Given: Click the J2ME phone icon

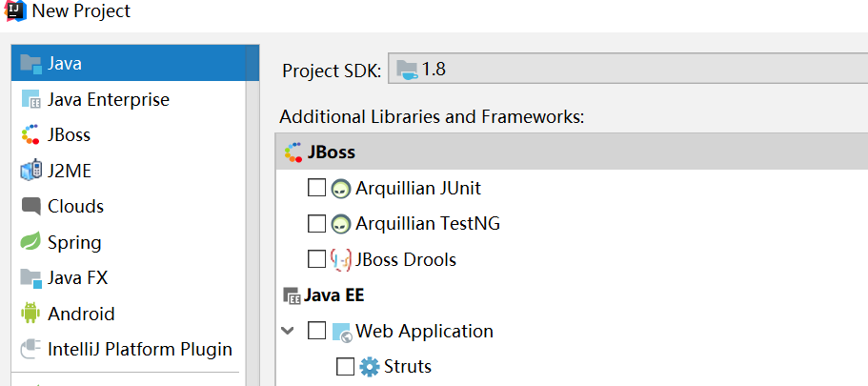Looking at the screenshot, I should 31,171.
